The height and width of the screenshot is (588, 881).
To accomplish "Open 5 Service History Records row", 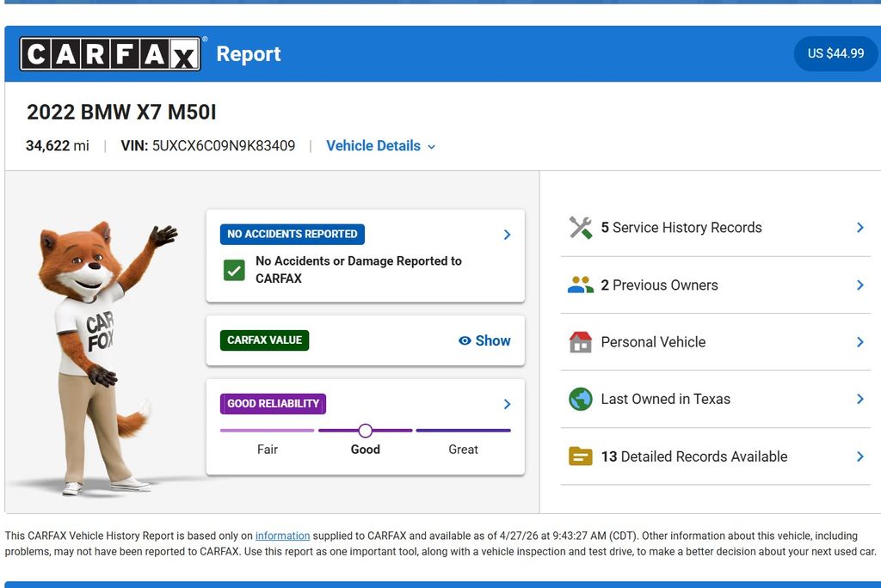I will pyautogui.click(x=681, y=228).
